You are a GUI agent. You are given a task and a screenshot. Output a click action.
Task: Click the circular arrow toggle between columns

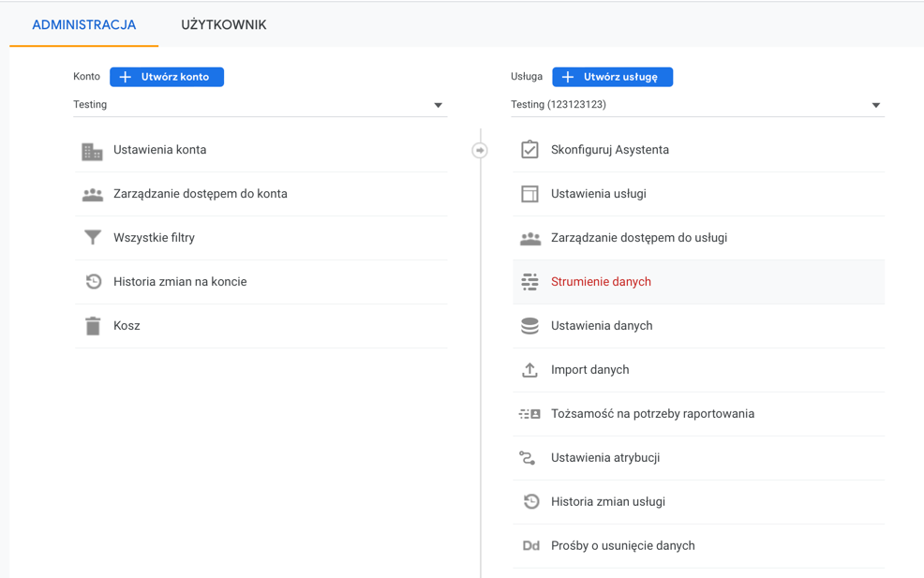480,151
